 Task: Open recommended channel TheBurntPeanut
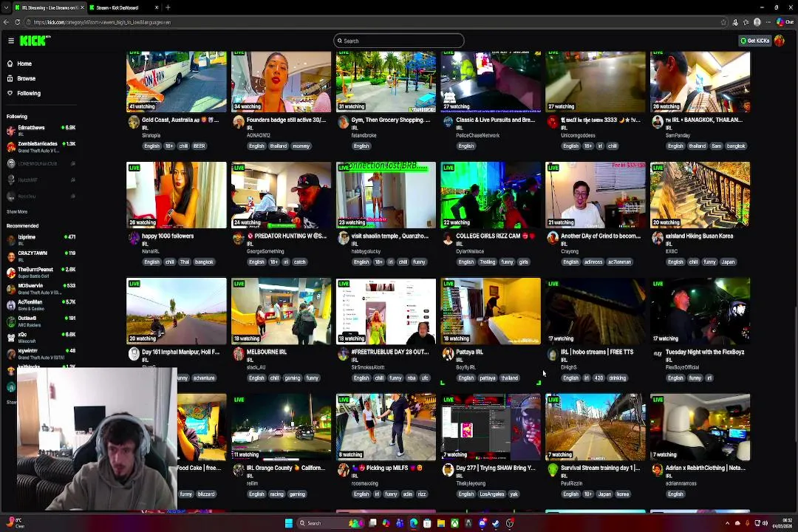tap(41, 272)
